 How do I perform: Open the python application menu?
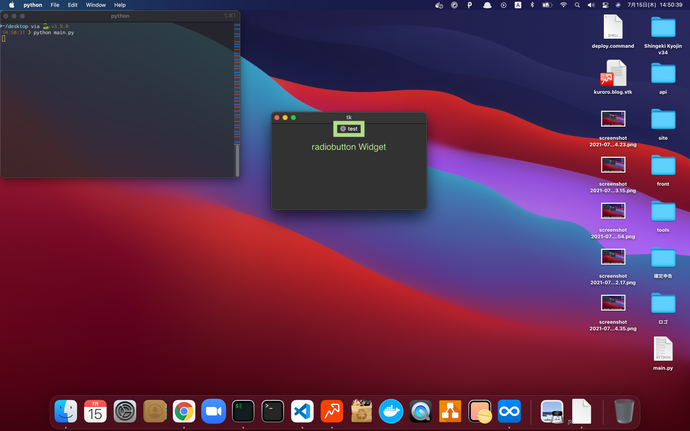[33, 5]
